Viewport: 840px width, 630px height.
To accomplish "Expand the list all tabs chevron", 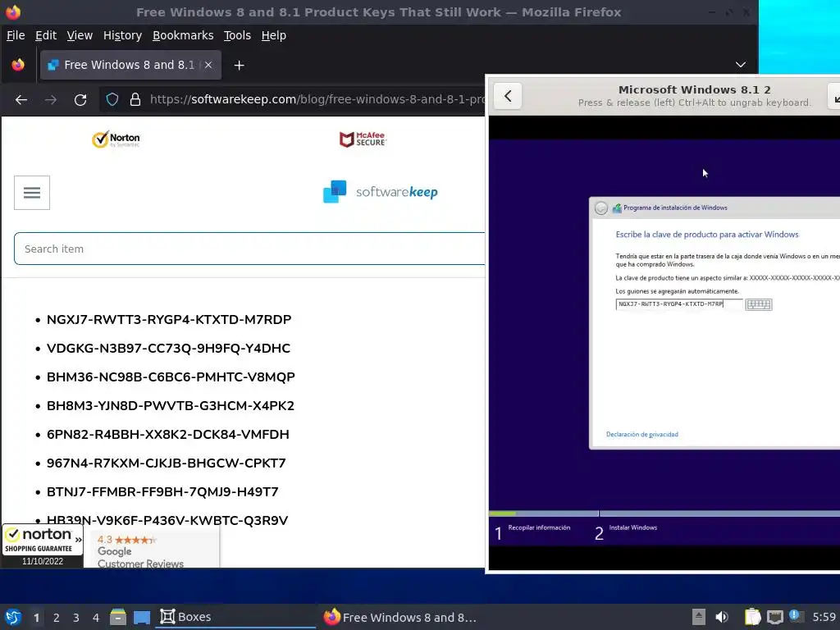I will pos(741,65).
